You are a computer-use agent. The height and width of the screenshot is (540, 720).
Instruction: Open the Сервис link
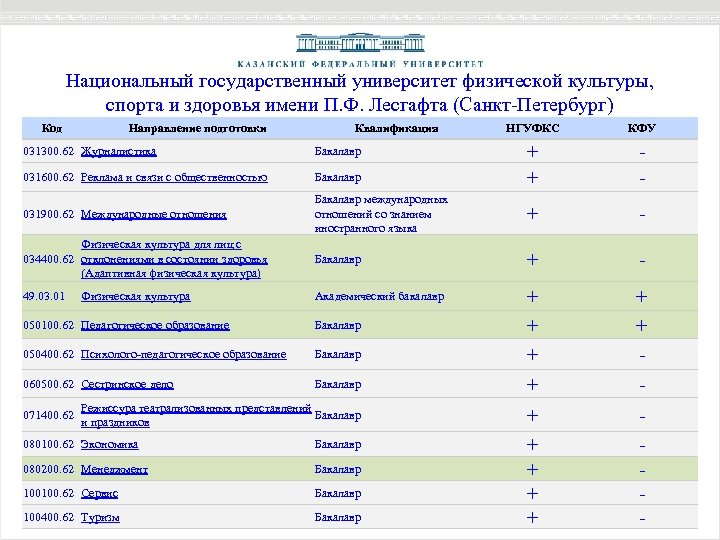click(99, 494)
